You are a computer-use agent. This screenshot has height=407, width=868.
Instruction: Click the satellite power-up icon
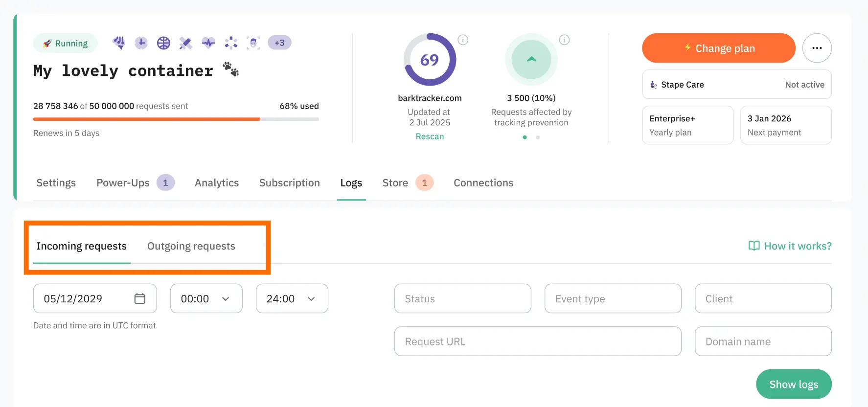(x=186, y=43)
